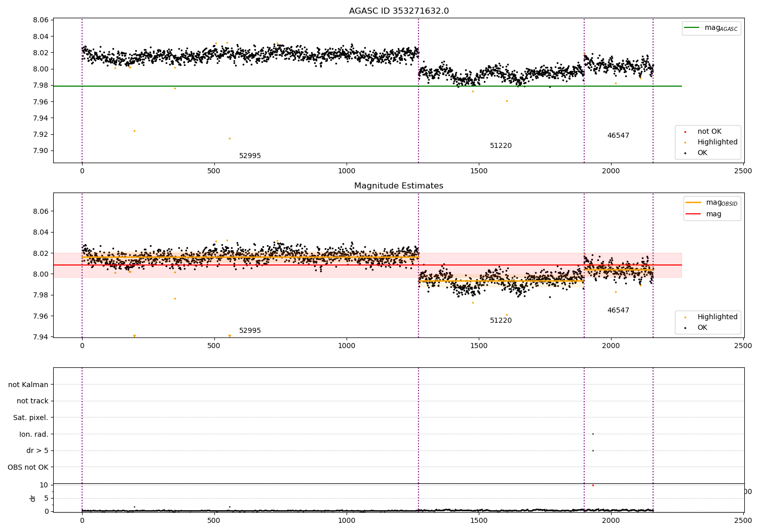Click the 'dr > 5' axis label
The height and width of the screenshot is (532, 760).
pos(37,450)
